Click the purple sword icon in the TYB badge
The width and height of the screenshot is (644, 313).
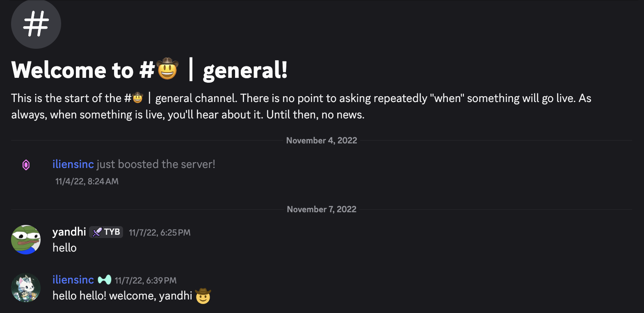pos(97,232)
